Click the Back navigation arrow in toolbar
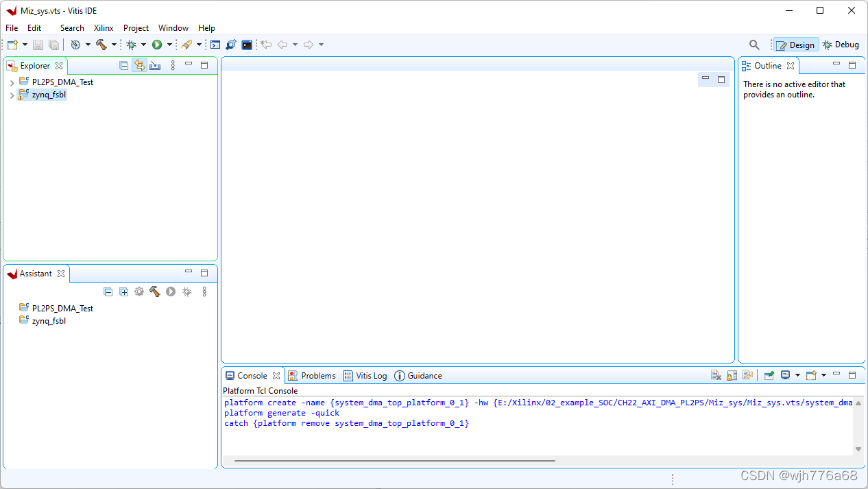Viewport: 868px width, 489px height. click(x=282, y=45)
